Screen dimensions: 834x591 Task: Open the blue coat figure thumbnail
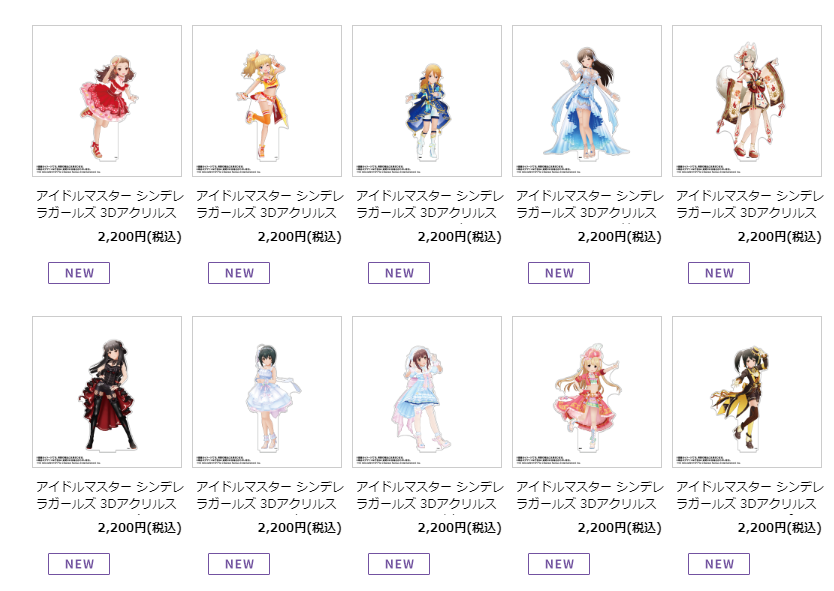click(x=427, y=101)
